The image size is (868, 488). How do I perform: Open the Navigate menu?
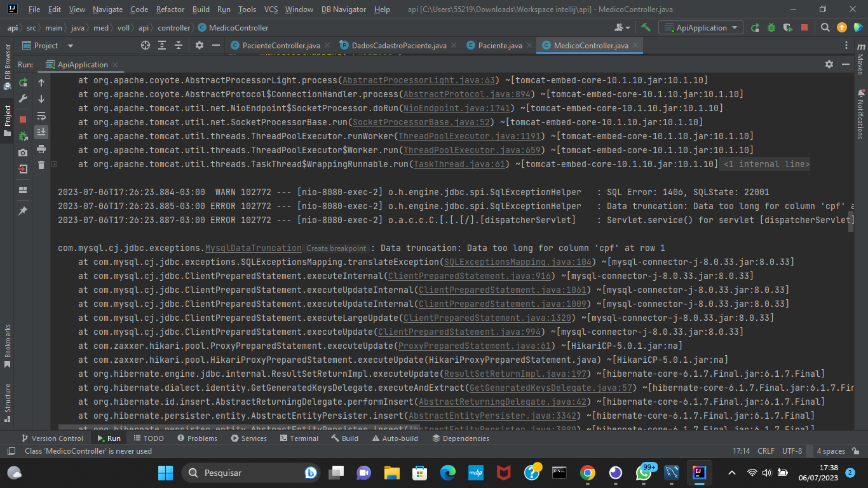click(108, 10)
